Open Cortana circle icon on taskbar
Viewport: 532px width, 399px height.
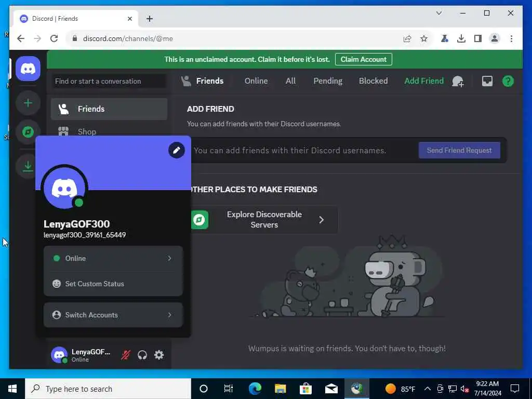click(204, 389)
